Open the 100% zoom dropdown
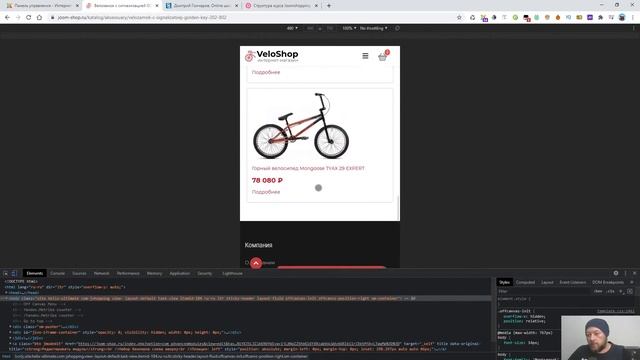The width and height of the screenshot is (640, 360). pyautogui.click(x=349, y=28)
